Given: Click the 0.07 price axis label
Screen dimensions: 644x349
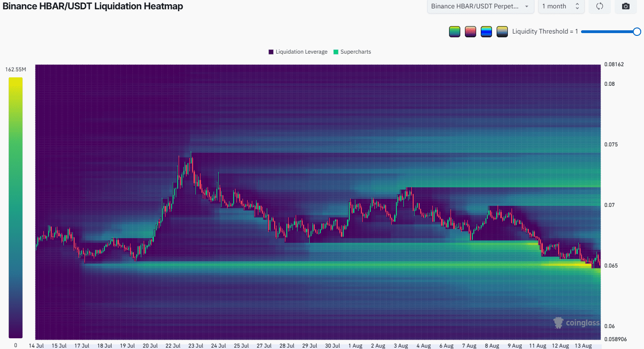Looking at the screenshot, I should coord(609,205).
